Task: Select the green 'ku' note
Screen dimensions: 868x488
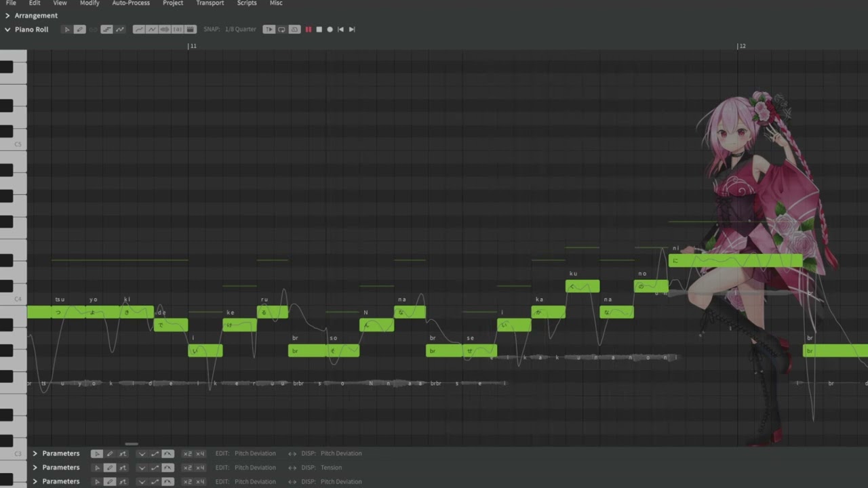Action: point(583,286)
